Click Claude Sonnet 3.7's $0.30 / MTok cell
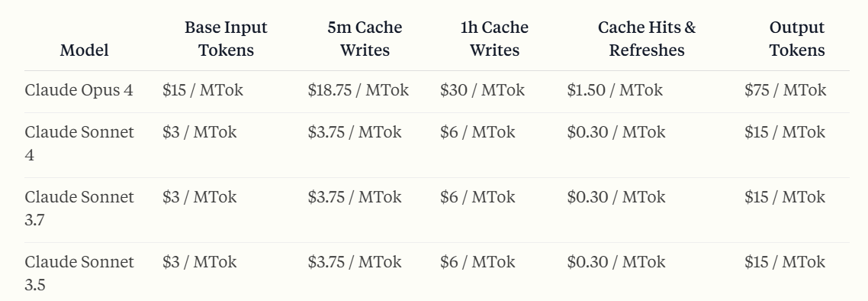This screenshot has height=301, width=868. [616, 197]
